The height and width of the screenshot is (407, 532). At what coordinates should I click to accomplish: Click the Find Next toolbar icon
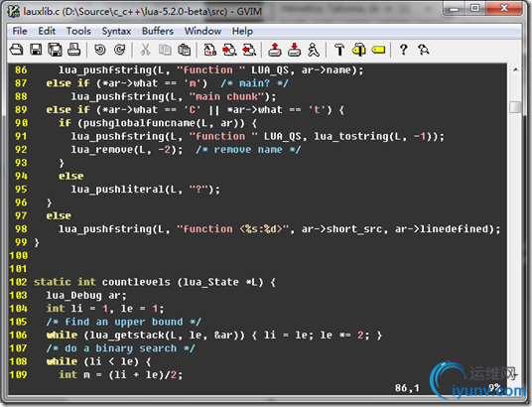pyautogui.click(x=229, y=50)
